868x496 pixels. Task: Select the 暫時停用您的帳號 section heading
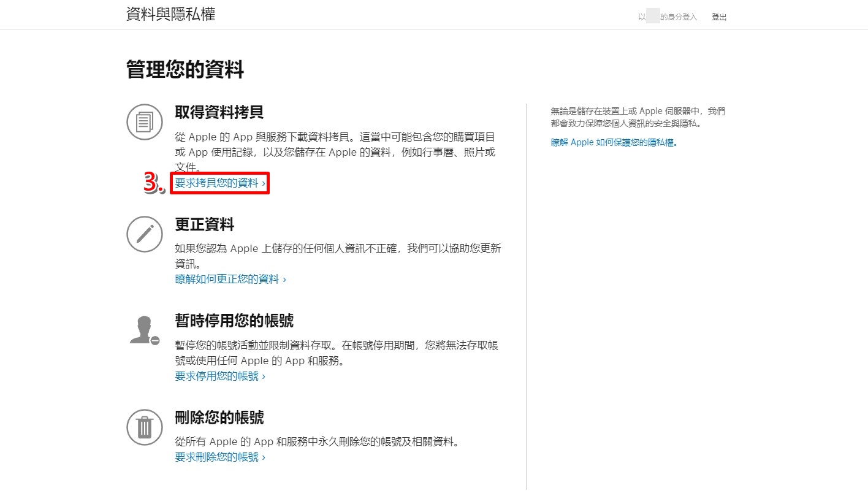point(234,321)
